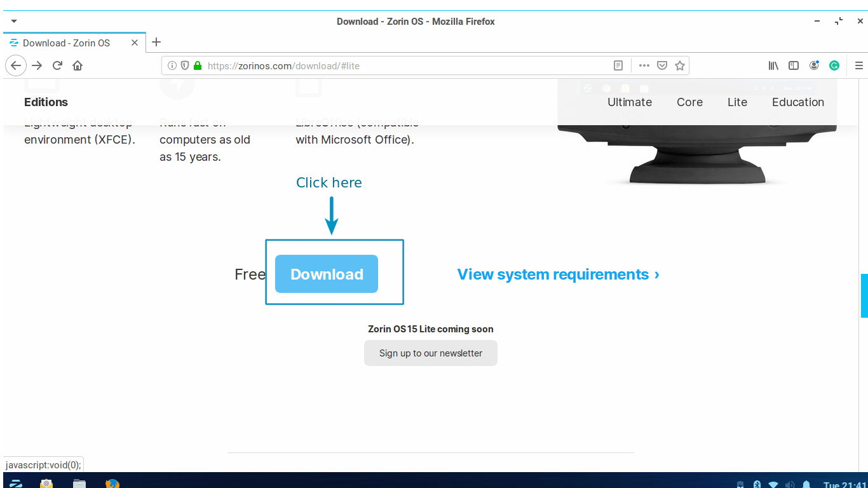Launch the mail app from the taskbar

[x=47, y=483]
